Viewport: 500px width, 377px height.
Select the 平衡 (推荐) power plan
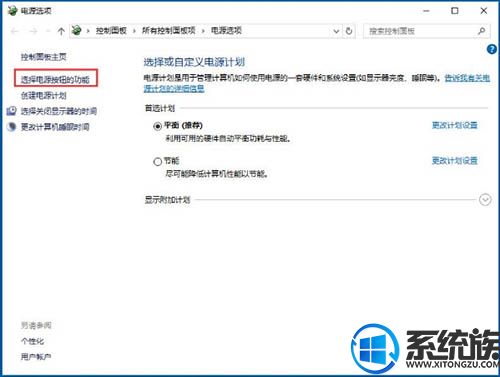tap(157, 126)
